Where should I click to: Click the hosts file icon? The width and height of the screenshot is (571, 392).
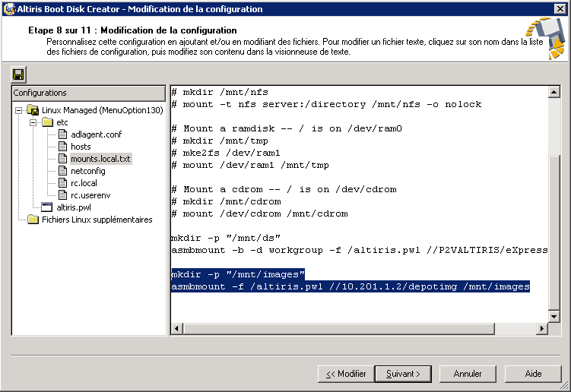(x=63, y=147)
